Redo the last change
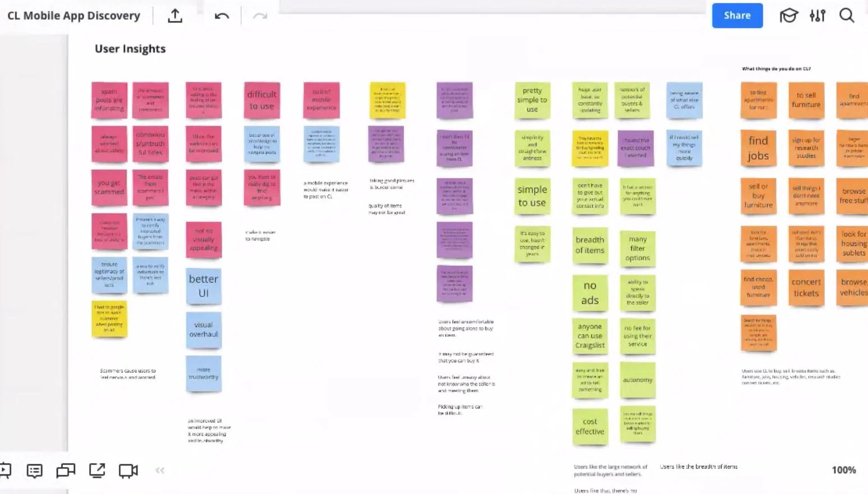Screen dimensions: 868x494 coord(259,16)
